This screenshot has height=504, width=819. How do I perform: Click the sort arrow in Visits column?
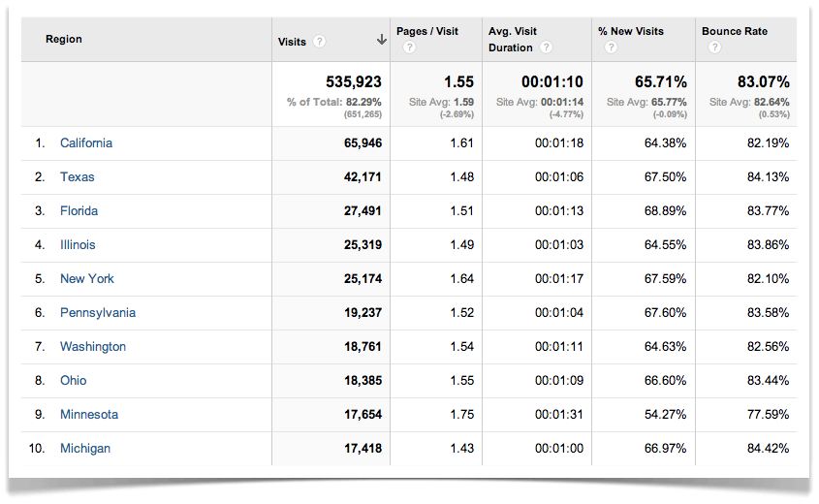point(381,40)
